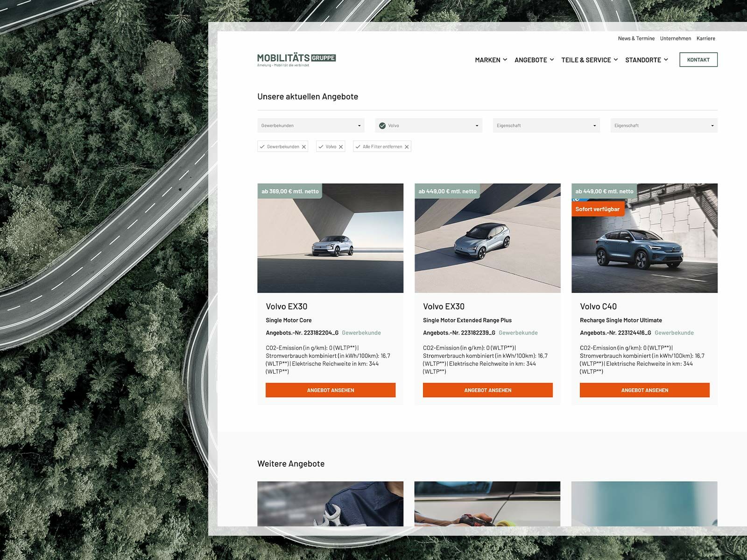The image size is (747, 560).
Task: Click the X beside Alle Filter entfernen
Action: [406, 146]
